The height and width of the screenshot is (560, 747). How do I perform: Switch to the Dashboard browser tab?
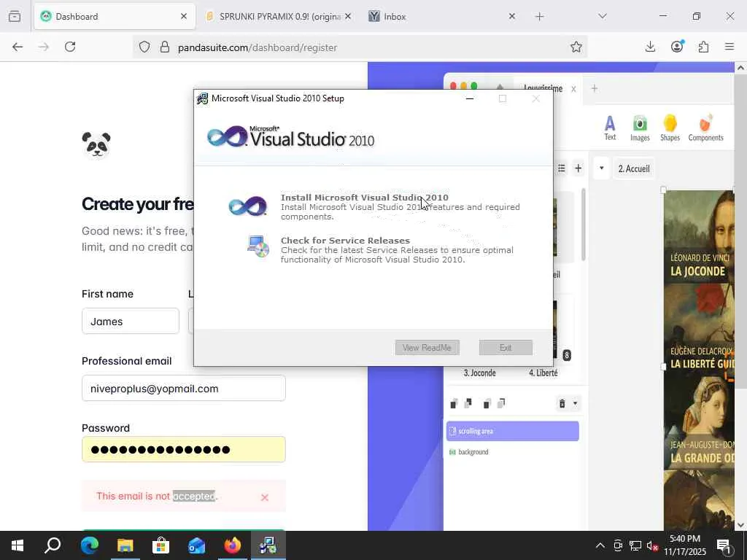point(115,16)
